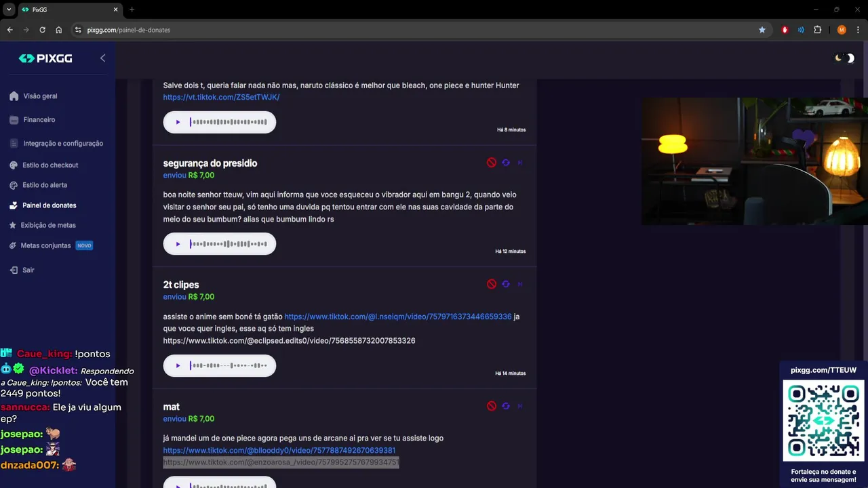Open Visão geral in the sidebar

[x=34, y=96]
